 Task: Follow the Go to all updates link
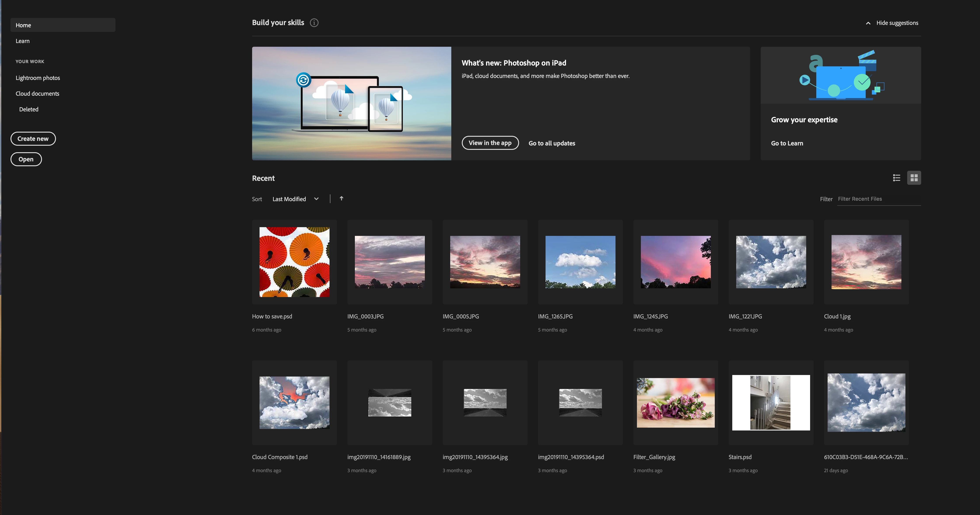(x=552, y=143)
